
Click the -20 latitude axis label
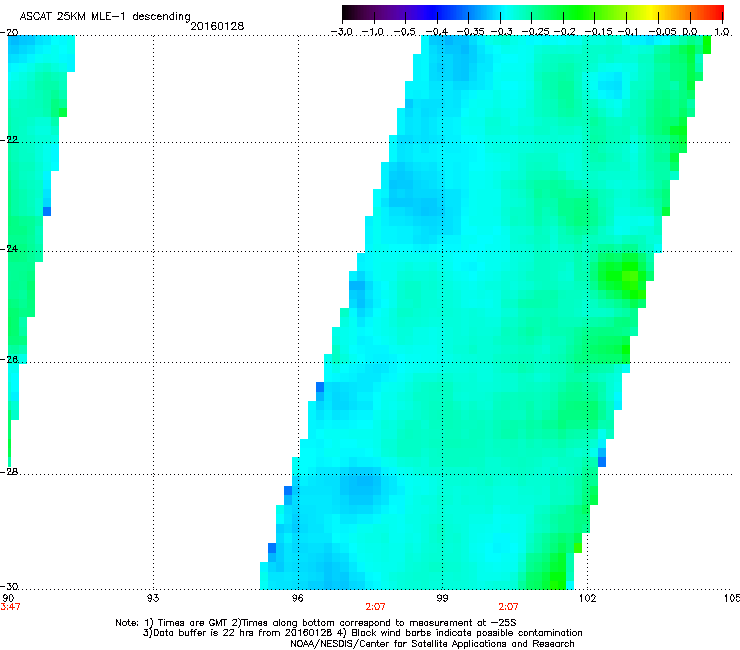(x=9, y=33)
